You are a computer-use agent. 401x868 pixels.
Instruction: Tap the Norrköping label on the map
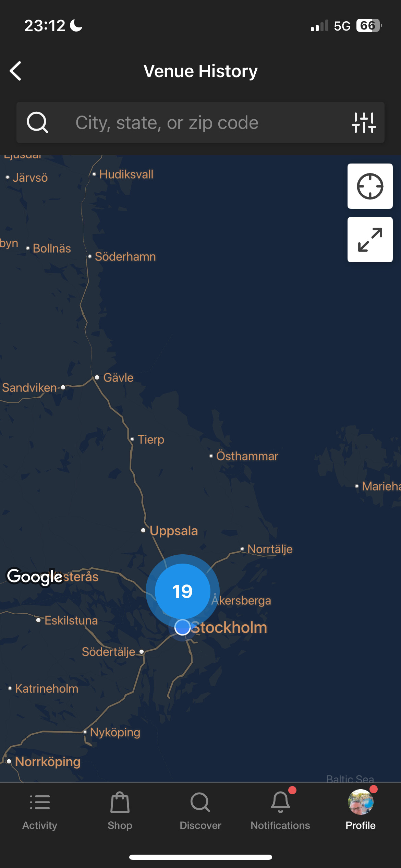48,762
